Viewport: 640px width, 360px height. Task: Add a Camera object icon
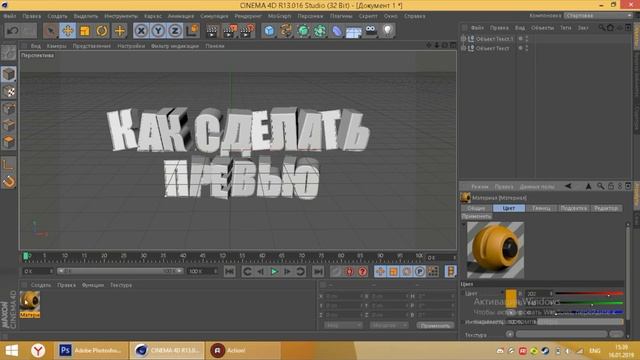pos(371,31)
